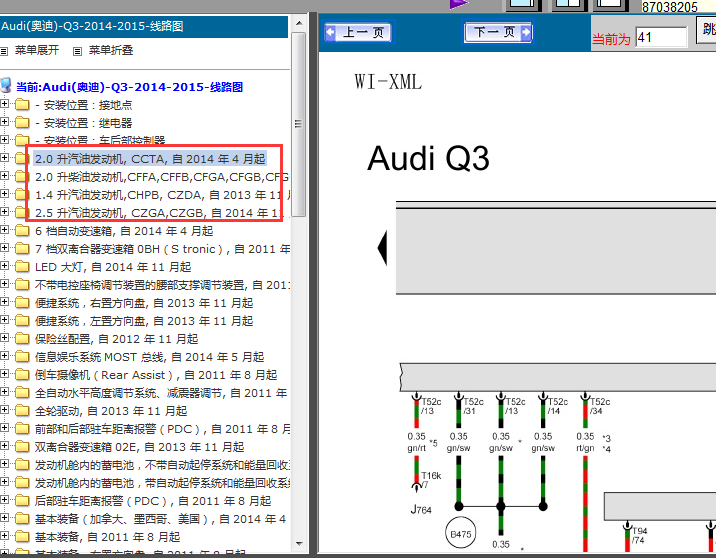Expand the 安装位置：继电器 folder
Screen dimensions: 716x558
4,121
